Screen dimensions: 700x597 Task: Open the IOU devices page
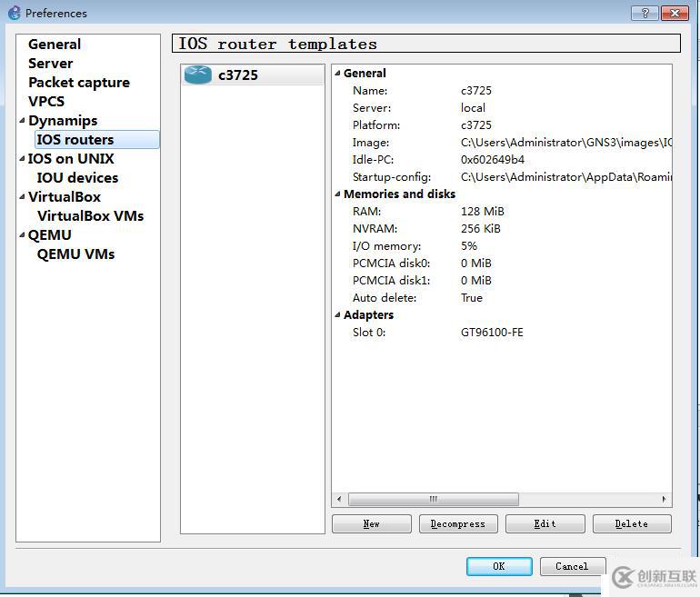click(x=77, y=177)
